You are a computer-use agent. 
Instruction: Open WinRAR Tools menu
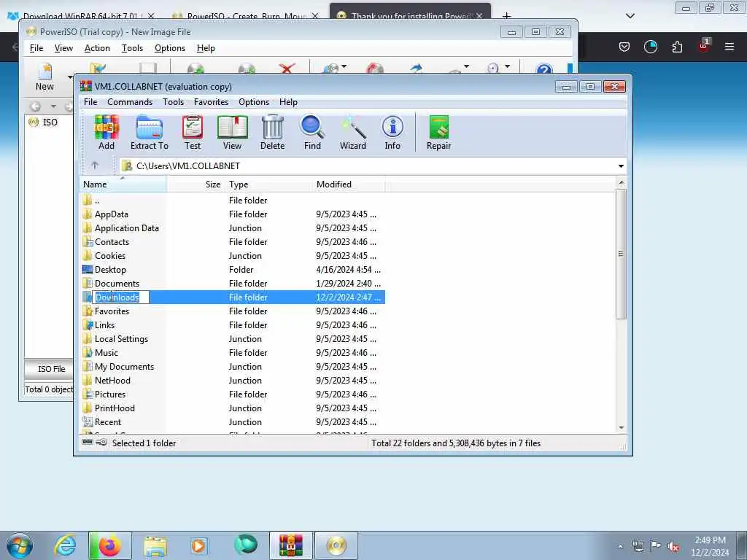(x=173, y=102)
